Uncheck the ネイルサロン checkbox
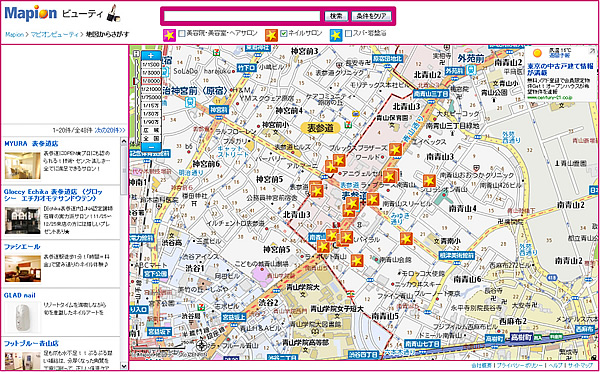This screenshot has height=372, width=600. coord(284,34)
